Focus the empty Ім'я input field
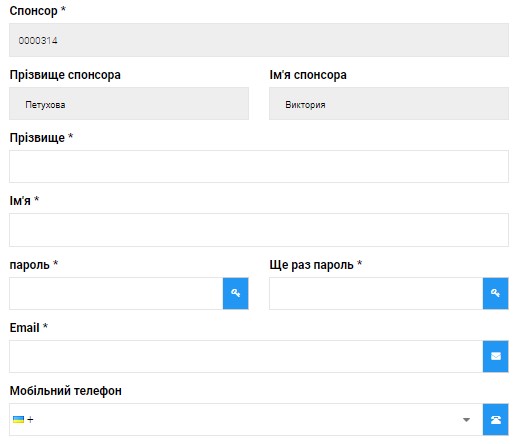The height and width of the screenshot is (444, 523). (259, 230)
